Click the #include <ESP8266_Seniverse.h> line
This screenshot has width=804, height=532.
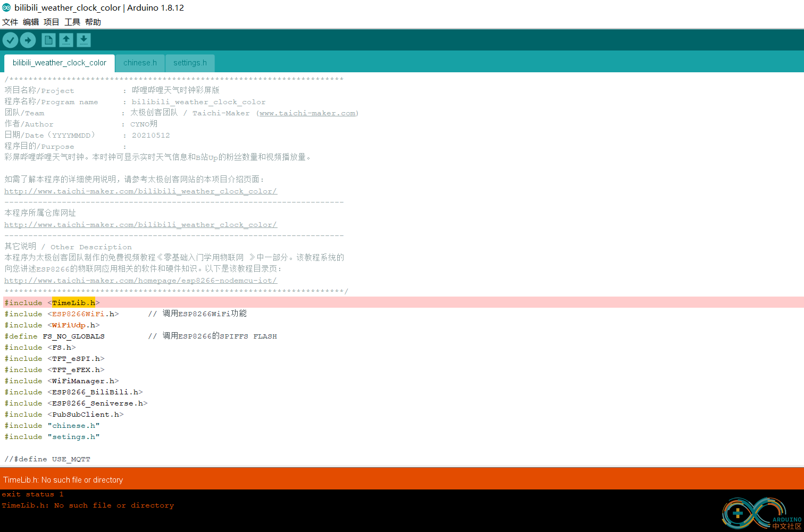(x=76, y=403)
